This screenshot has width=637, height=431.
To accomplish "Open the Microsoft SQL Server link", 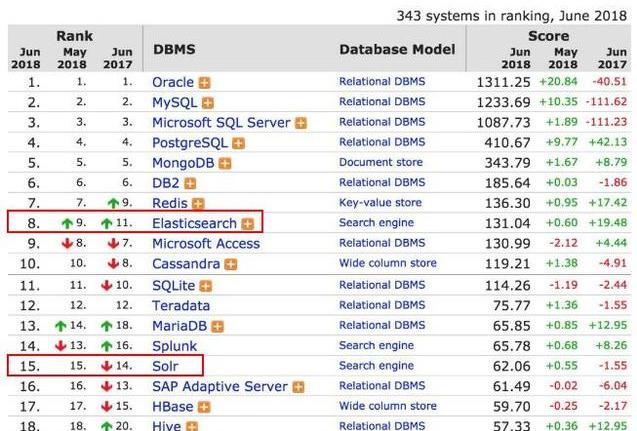I will tap(221, 123).
